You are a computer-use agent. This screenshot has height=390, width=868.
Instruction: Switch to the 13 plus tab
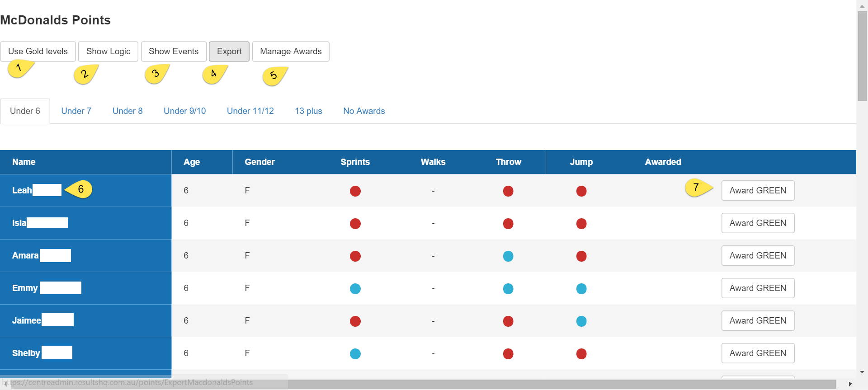point(309,111)
